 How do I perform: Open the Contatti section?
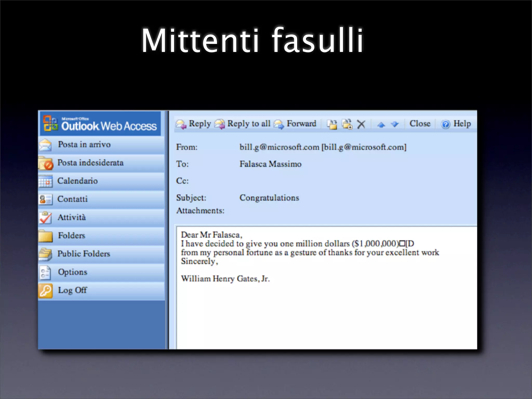(x=72, y=199)
